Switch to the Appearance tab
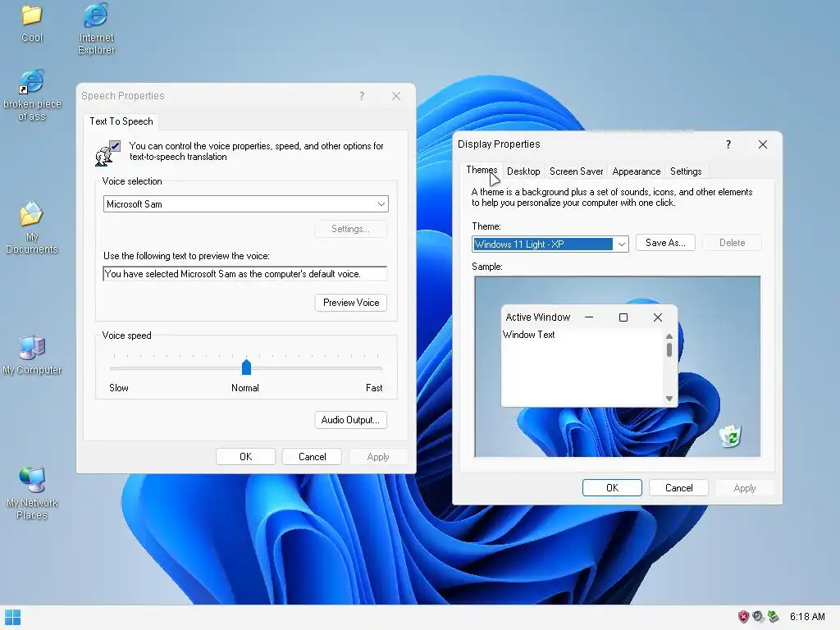Viewport: 840px width, 630px height. 637,171
